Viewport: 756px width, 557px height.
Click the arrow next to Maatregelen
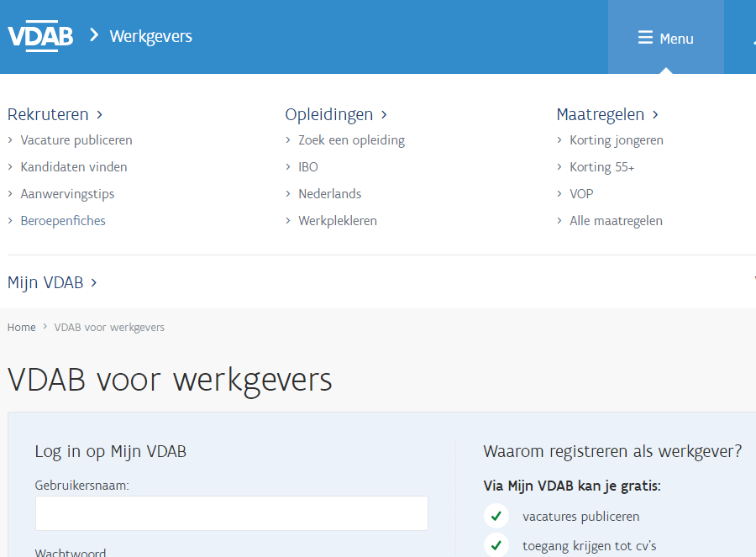click(655, 115)
